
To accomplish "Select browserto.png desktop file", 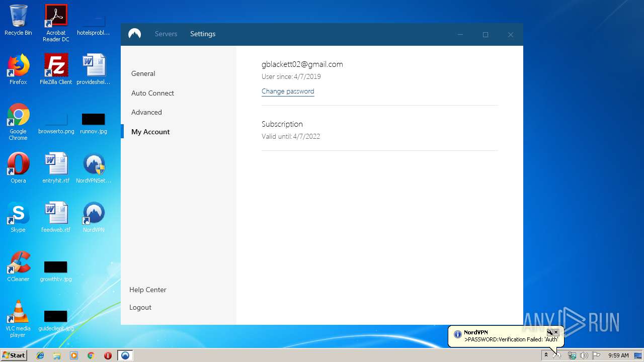I will [56, 124].
